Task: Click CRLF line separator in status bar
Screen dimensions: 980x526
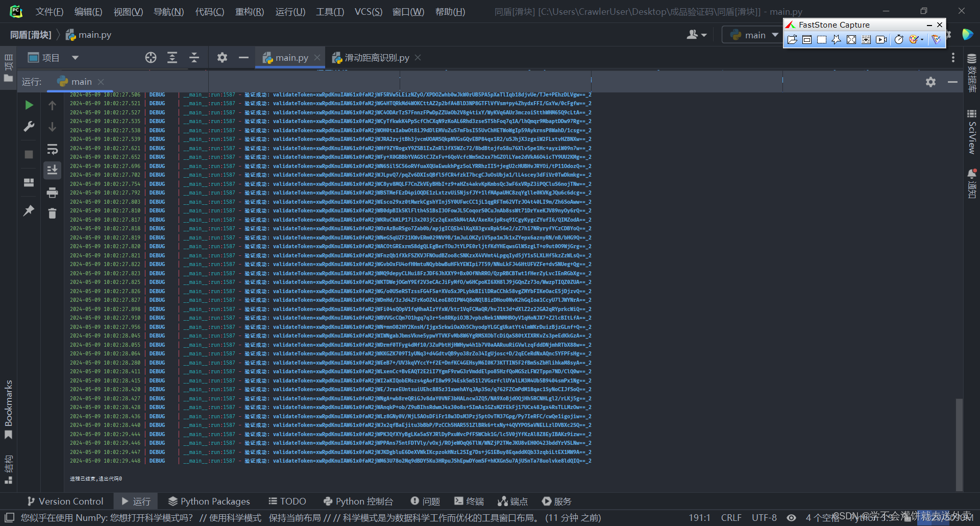Action: (731, 518)
